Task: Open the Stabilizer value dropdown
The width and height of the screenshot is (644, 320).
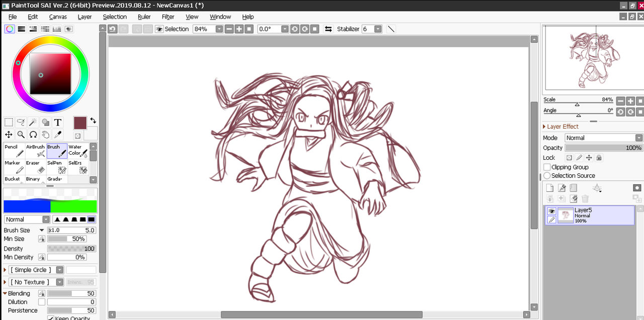Action: point(378,29)
